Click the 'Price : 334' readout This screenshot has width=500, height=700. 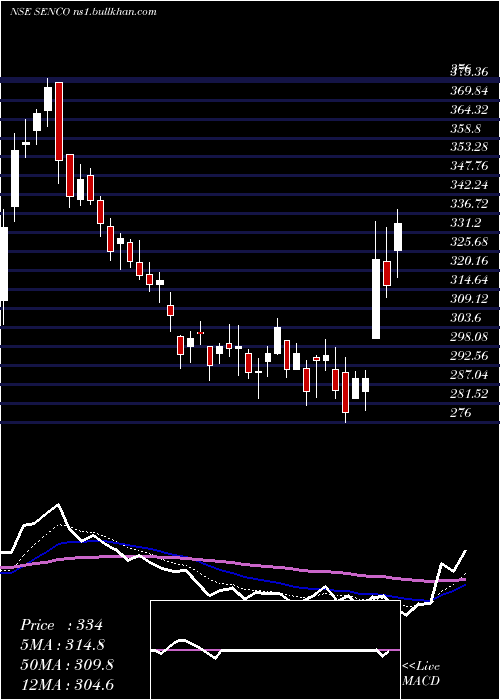tap(61, 625)
